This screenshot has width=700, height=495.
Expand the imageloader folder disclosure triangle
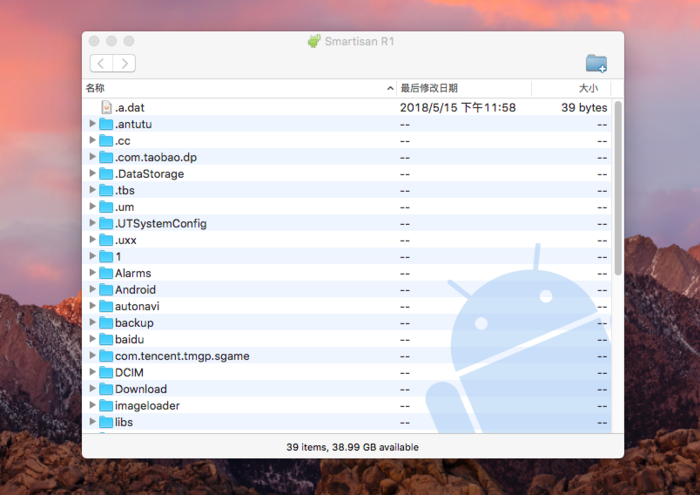point(92,405)
